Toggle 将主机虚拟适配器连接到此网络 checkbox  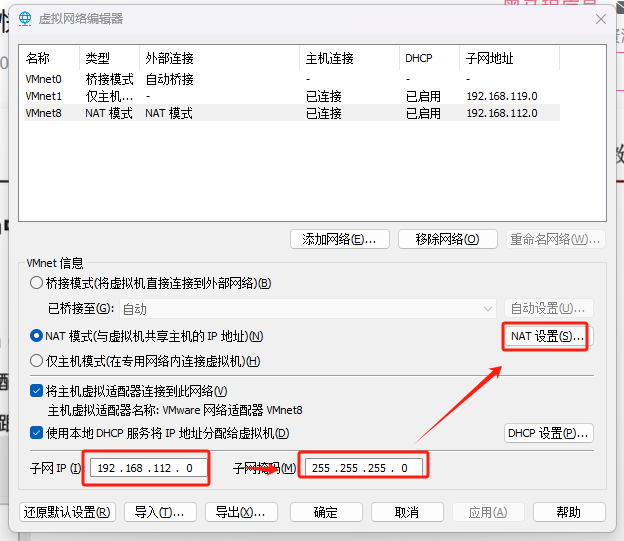click(x=36, y=391)
